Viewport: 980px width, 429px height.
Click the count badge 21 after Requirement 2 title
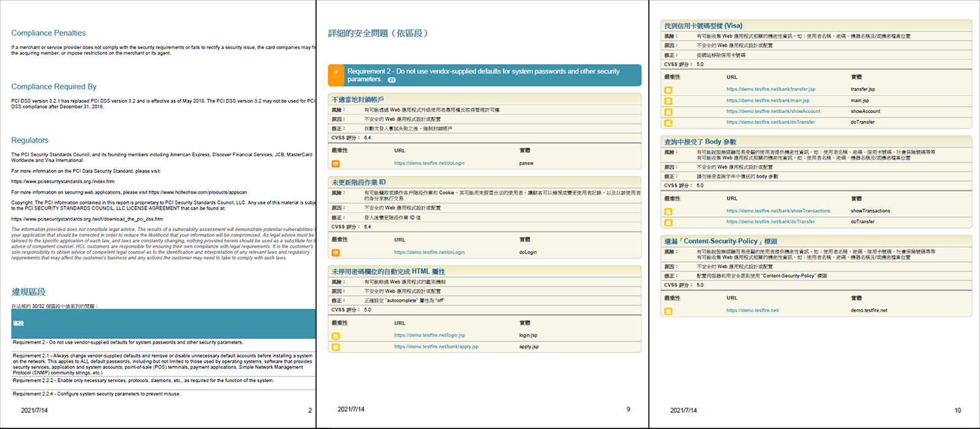click(x=391, y=80)
